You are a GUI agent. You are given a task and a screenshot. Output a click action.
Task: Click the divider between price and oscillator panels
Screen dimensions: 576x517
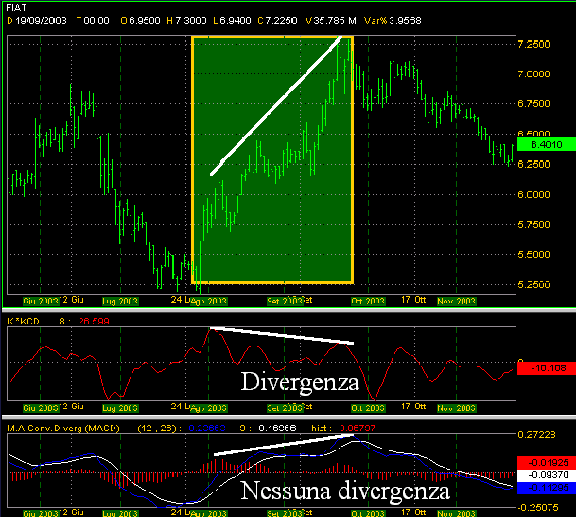(x=288, y=310)
